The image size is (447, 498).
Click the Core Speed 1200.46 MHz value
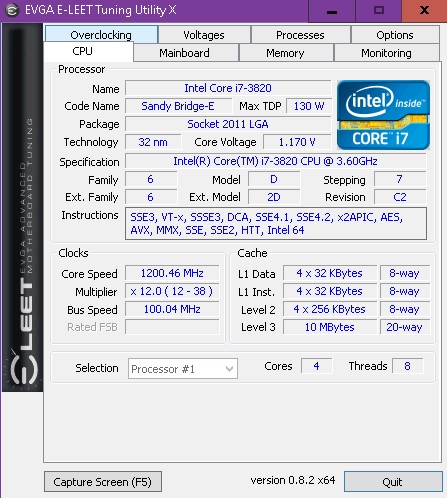click(x=172, y=273)
